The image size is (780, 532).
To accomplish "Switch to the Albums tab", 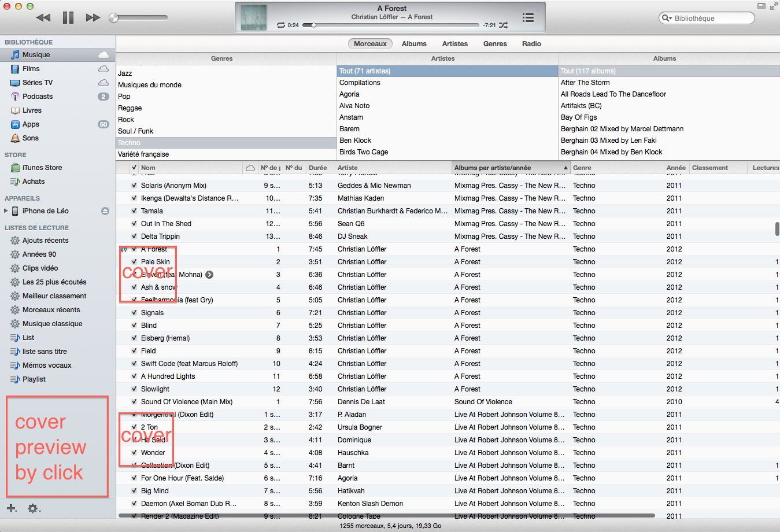I will click(414, 44).
